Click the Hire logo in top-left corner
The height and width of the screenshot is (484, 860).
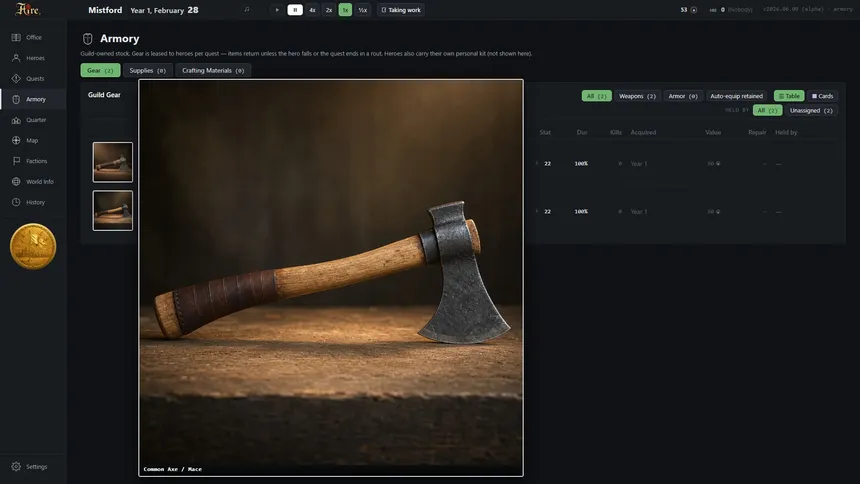coord(27,9)
